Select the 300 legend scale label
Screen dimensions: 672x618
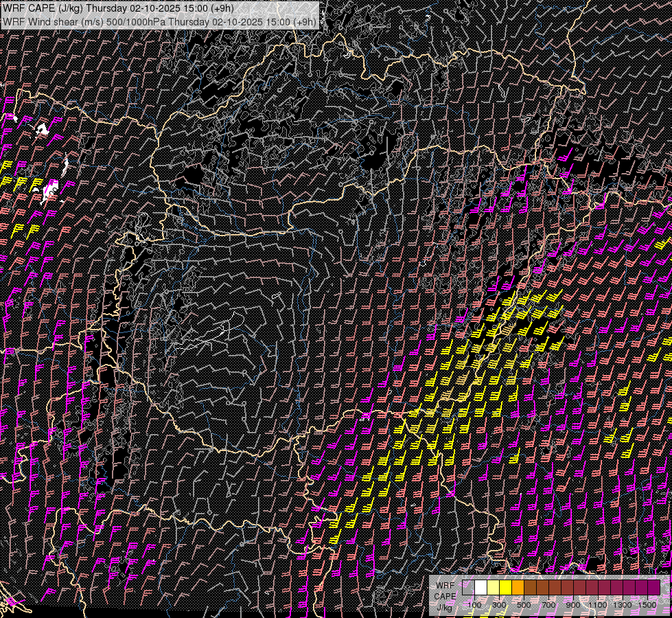click(x=499, y=605)
